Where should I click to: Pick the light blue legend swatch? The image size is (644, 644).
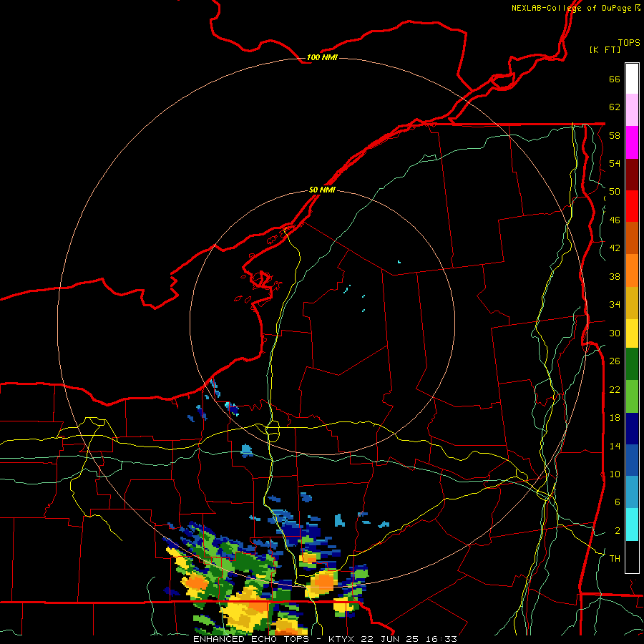pyautogui.click(x=632, y=492)
